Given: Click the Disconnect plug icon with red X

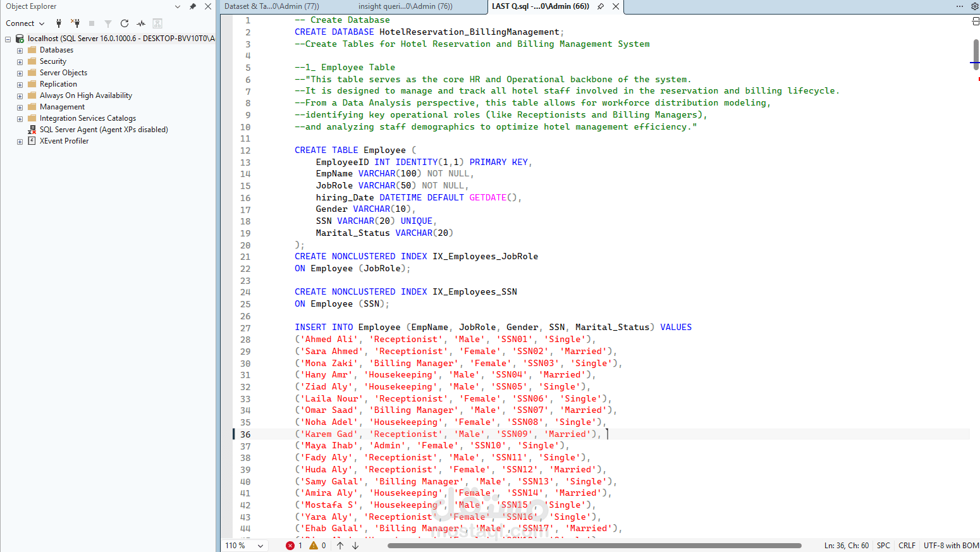Looking at the screenshot, I should click(75, 23).
